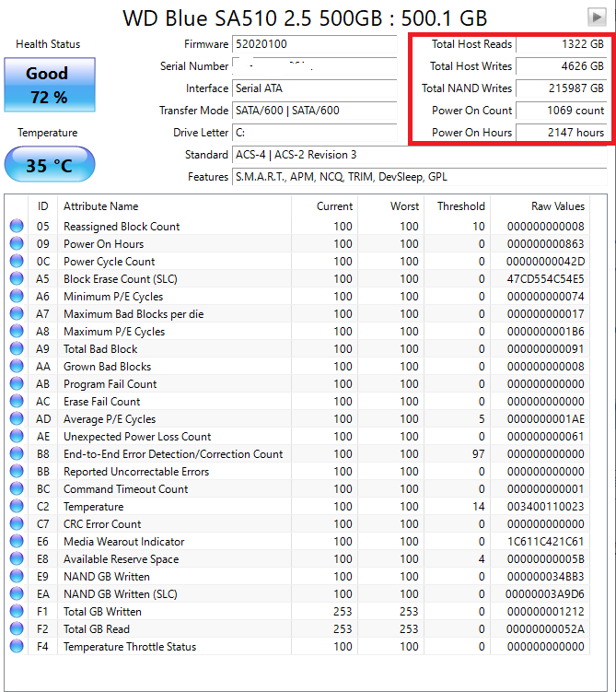Select raw value 1C611C421C61
616x692 pixels.
click(545, 542)
